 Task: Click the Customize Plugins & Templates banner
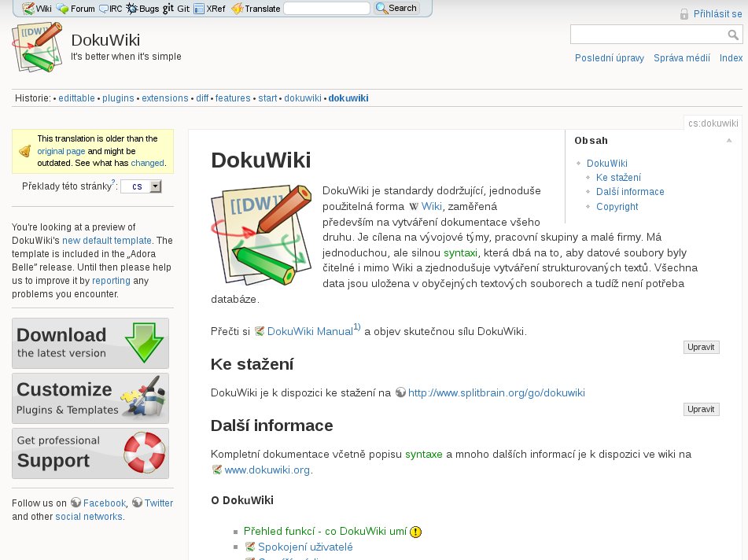[x=90, y=398]
